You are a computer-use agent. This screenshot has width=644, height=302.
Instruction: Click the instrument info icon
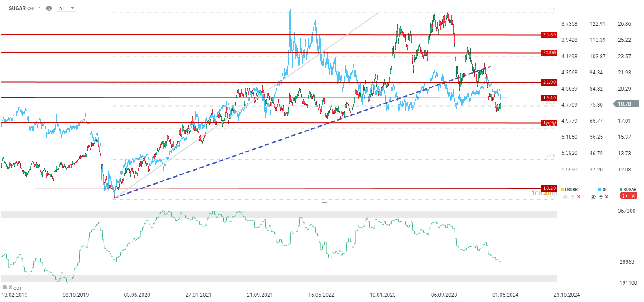[x=49, y=8]
